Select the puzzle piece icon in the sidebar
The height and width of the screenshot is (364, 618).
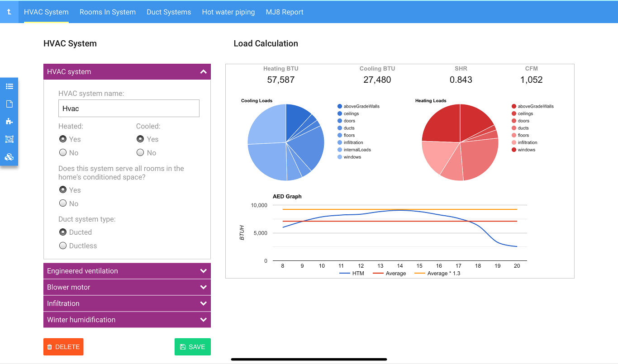coord(9,121)
